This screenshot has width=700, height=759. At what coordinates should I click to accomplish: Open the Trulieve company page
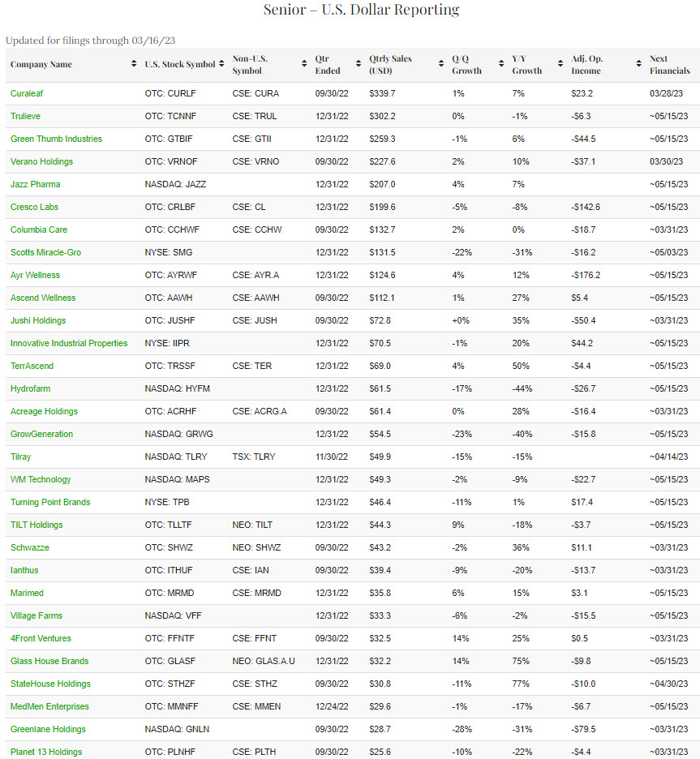coord(25,116)
